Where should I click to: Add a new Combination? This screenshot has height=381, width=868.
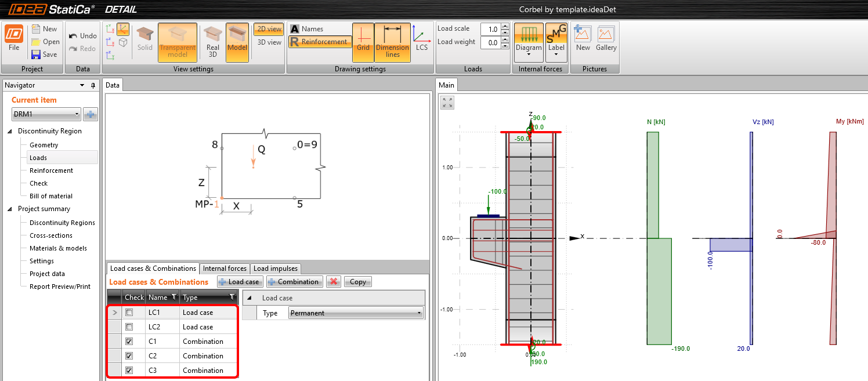tap(294, 281)
